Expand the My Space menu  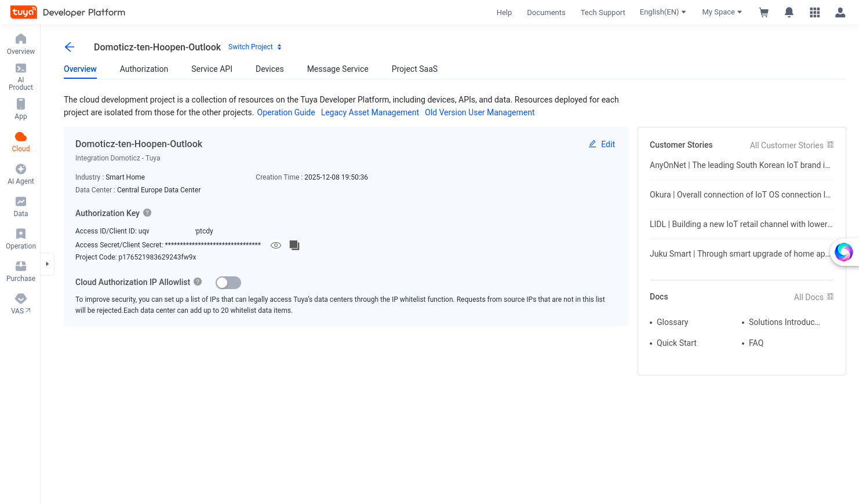click(x=722, y=12)
